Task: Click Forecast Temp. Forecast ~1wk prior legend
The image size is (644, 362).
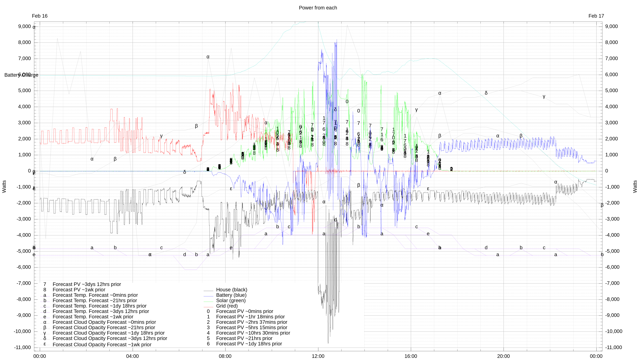Action: point(93,317)
